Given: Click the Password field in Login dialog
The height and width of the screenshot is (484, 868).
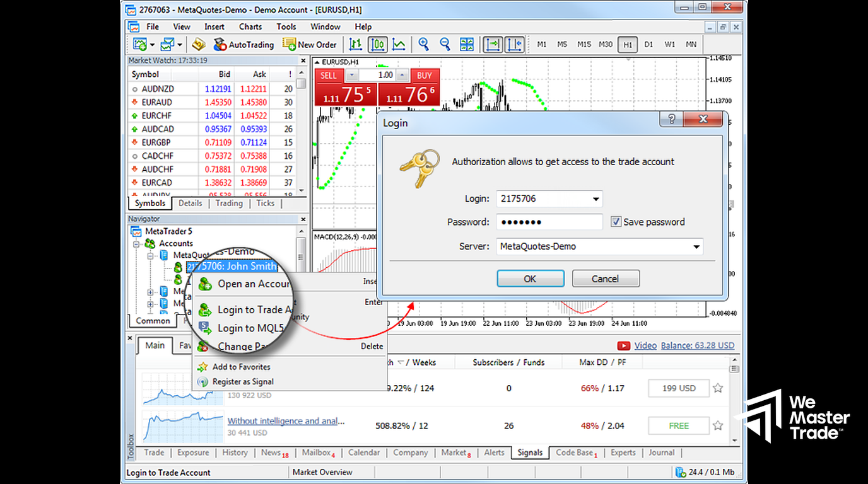Looking at the screenshot, I should [549, 222].
